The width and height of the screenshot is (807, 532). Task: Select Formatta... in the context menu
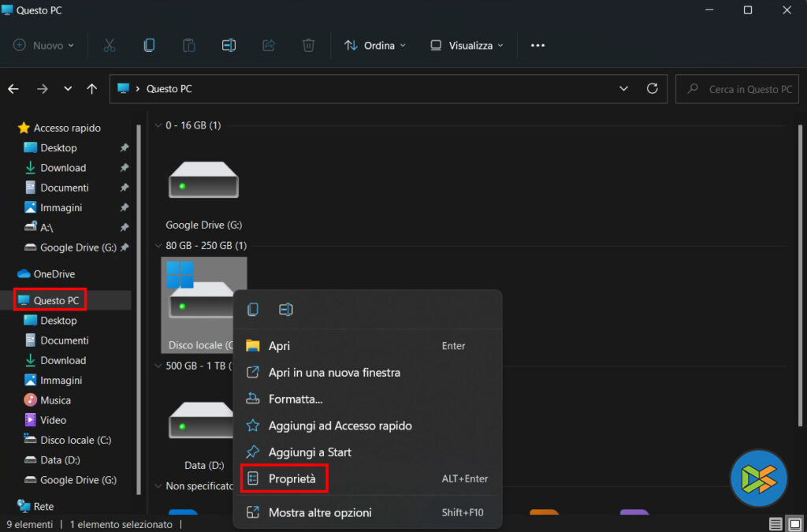point(295,399)
